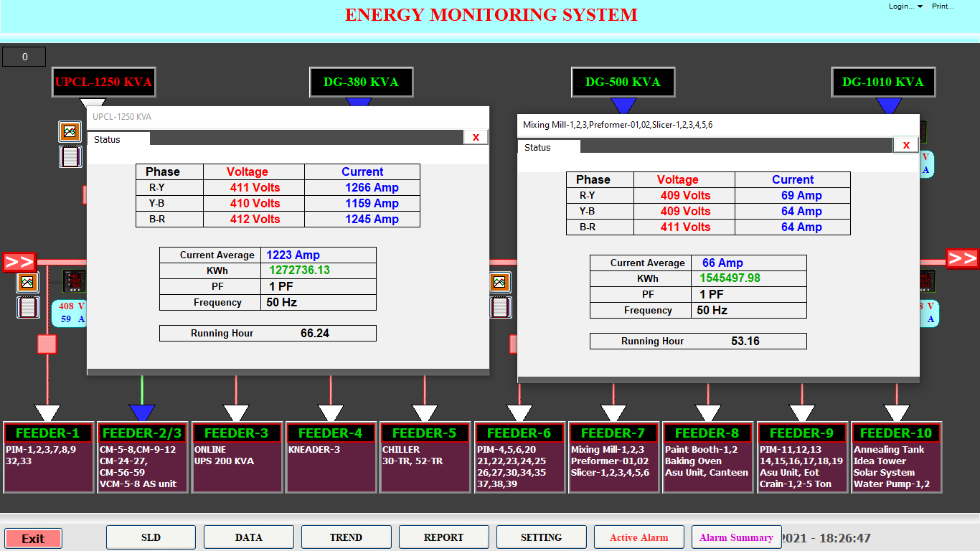Open trend chart icon between the two status popups
The height and width of the screenshot is (551, 980).
point(501,282)
